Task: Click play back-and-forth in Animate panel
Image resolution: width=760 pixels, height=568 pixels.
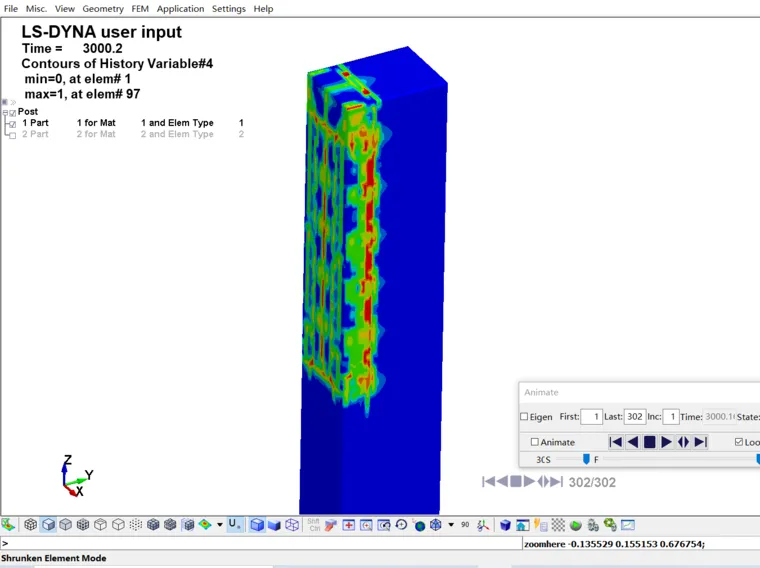Action: tap(683, 442)
